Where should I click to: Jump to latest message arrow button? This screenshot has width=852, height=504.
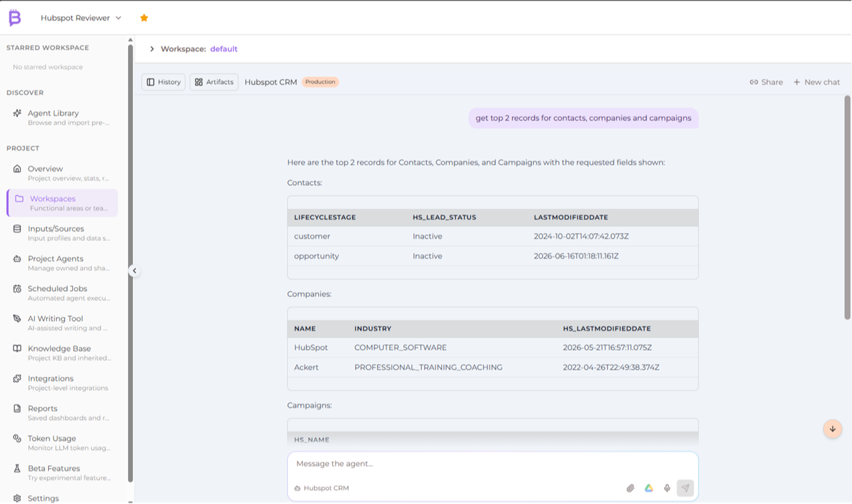[x=833, y=429]
